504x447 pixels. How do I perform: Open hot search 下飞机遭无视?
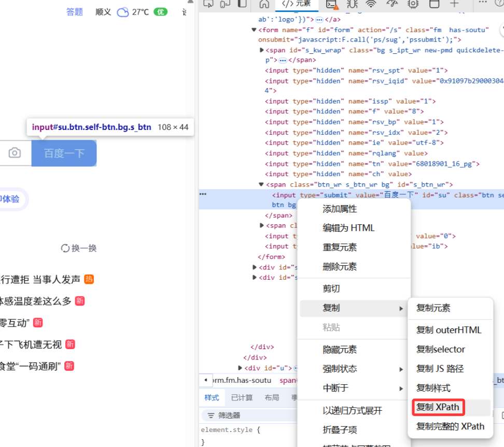[31, 344]
